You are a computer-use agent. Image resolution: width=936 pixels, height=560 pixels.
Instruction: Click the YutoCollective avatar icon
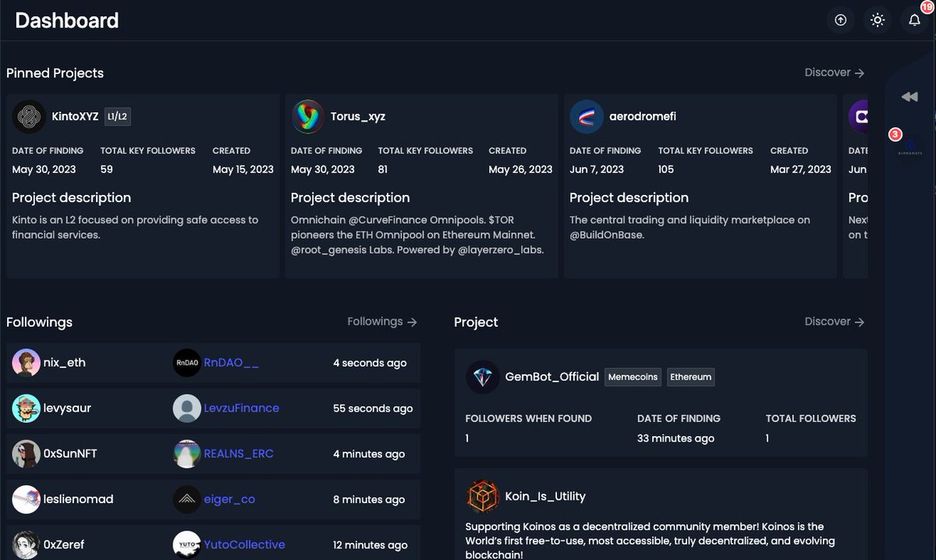click(187, 545)
